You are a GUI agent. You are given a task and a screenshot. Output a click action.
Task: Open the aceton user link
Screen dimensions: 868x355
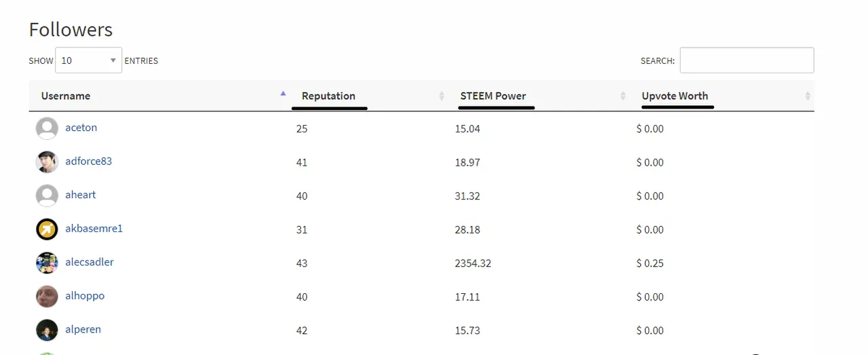pyautogui.click(x=81, y=128)
